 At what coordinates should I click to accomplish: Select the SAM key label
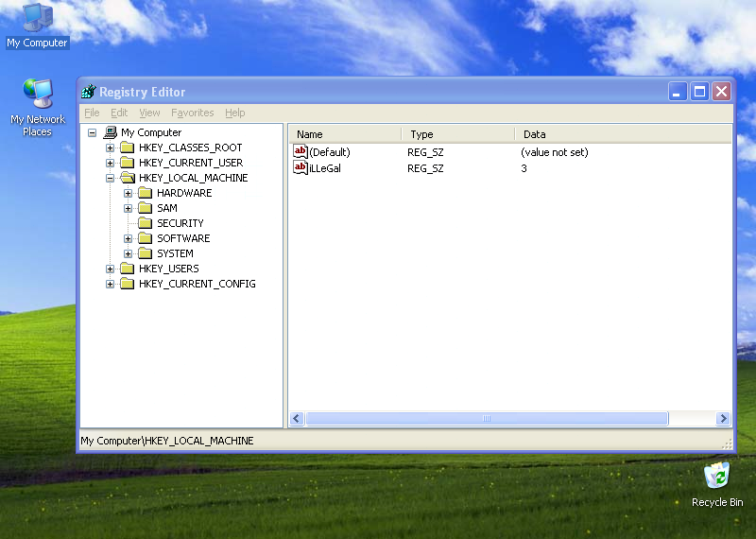(x=167, y=208)
